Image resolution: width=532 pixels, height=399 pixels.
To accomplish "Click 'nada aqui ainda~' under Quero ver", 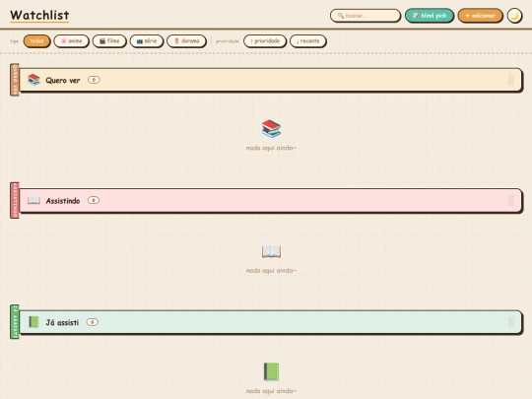I will [271, 148].
